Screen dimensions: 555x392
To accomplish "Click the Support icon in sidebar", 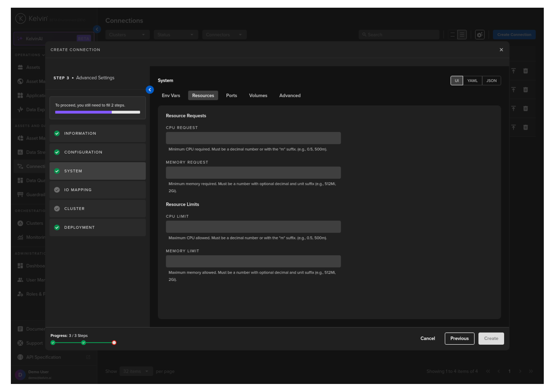I will tap(20, 343).
